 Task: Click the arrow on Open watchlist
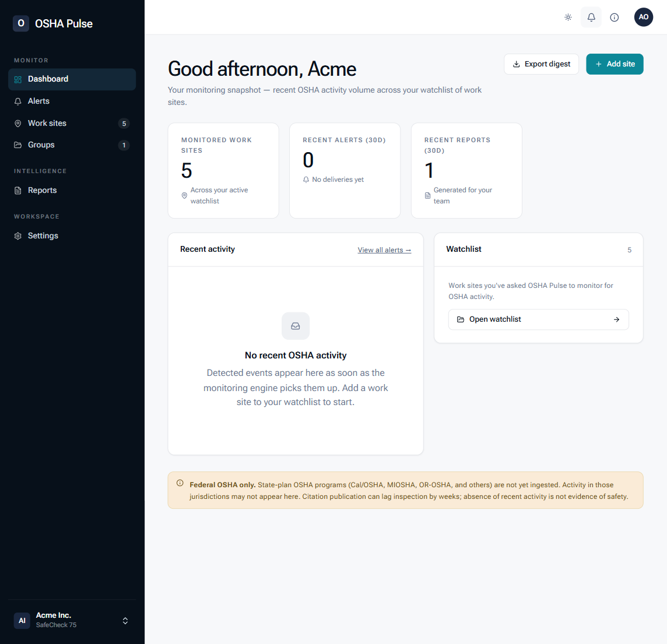tap(616, 319)
